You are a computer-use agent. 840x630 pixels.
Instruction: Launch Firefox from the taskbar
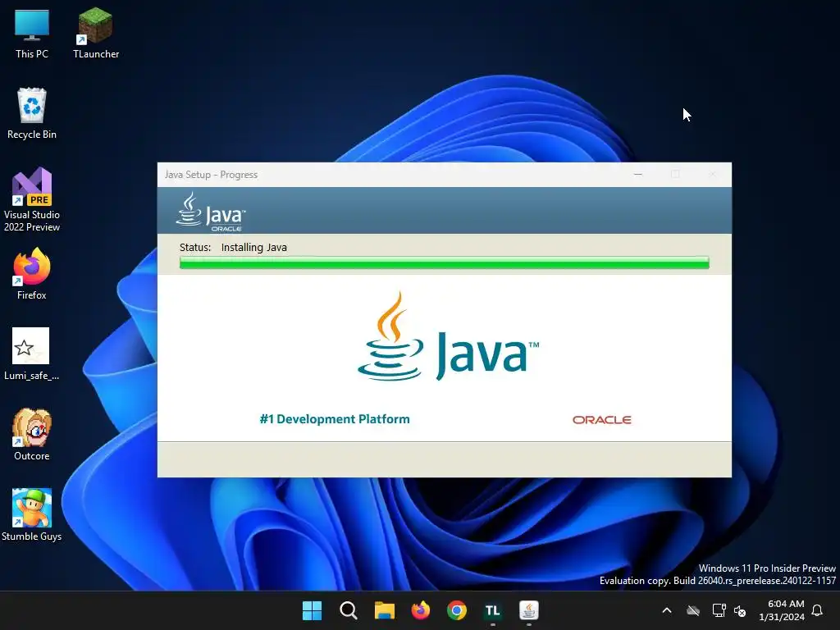coord(421,610)
